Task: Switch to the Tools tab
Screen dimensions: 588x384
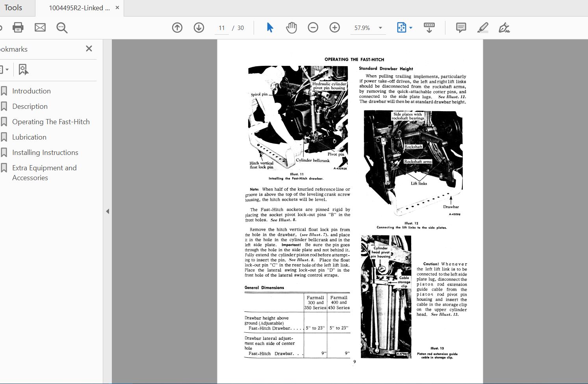Action: (13, 8)
